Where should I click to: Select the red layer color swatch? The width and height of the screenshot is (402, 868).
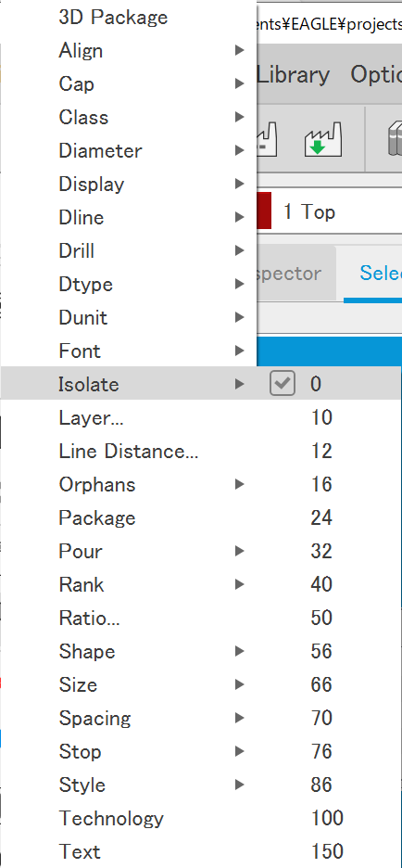coord(264,211)
